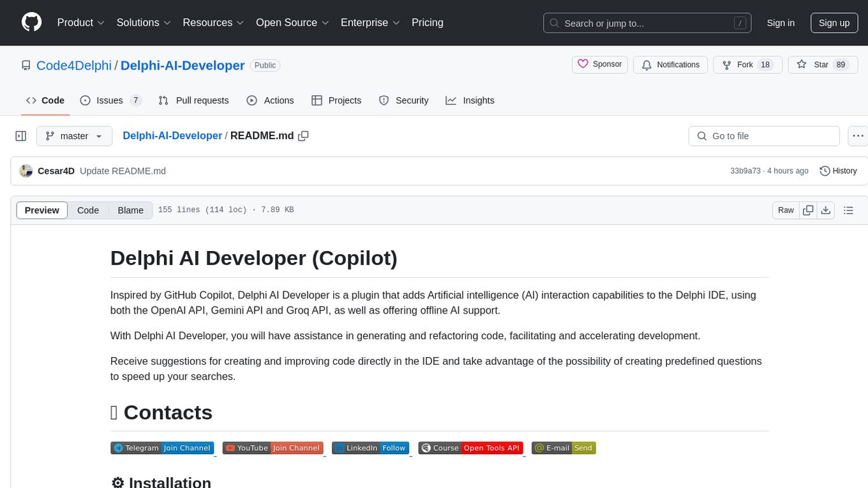Viewport: 868px width, 488px height.
Task: Switch to the Security tab
Action: pyautogui.click(x=403, y=100)
